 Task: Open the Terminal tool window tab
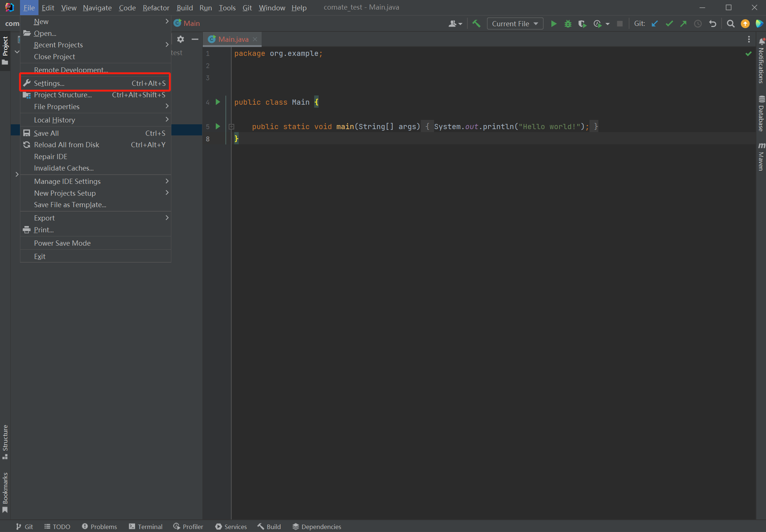pyautogui.click(x=146, y=526)
